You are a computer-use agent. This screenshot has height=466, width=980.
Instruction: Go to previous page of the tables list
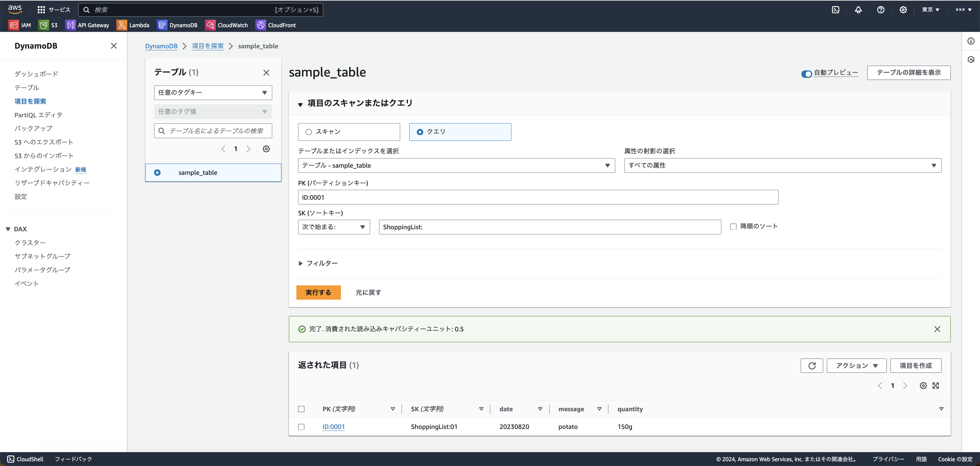[223, 149]
